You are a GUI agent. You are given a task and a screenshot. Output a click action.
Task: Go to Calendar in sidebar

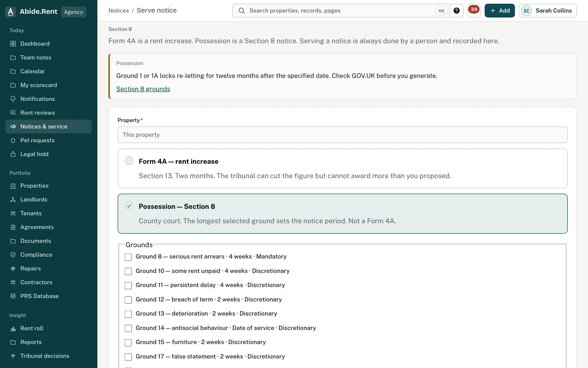pyautogui.click(x=48, y=71)
